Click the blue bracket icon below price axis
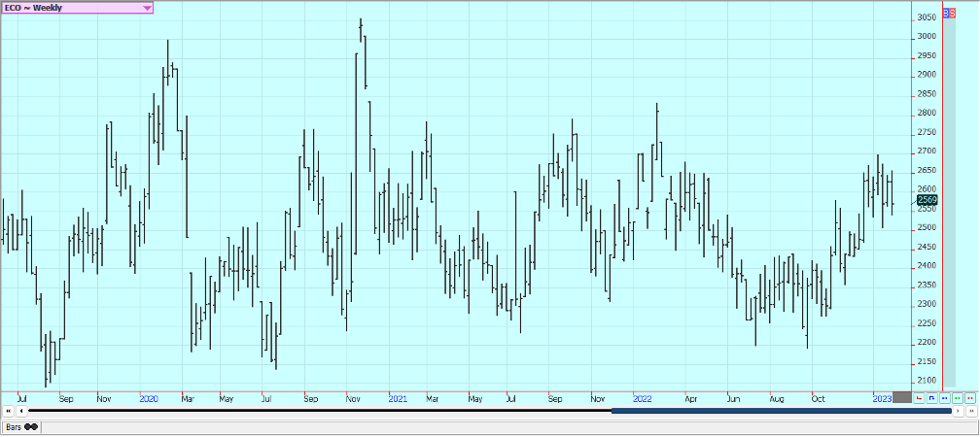980x437 pixels. pyautogui.click(x=931, y=398)
